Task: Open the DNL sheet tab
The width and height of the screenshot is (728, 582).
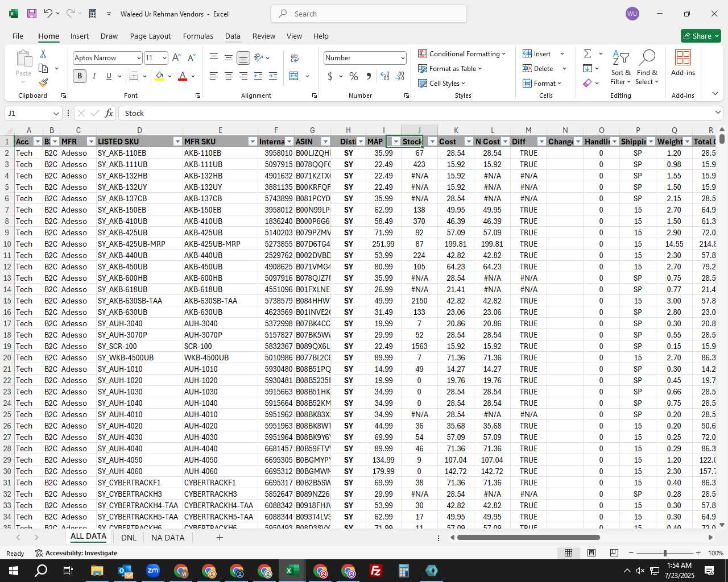Action: click(x=129, y=537)
